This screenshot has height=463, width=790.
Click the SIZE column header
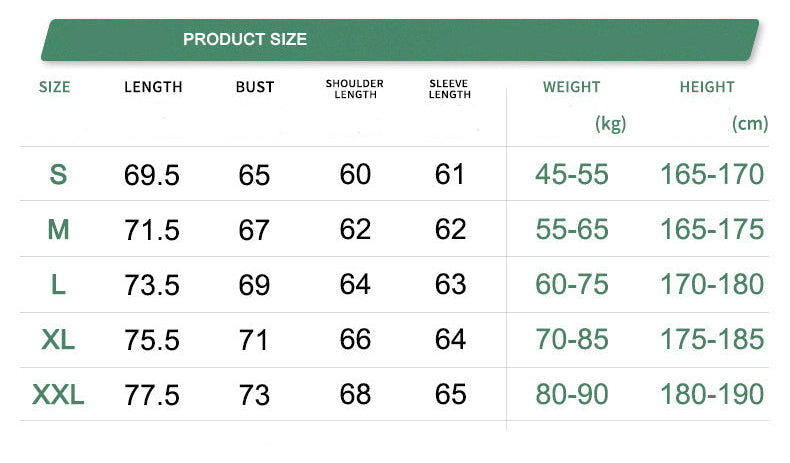click(x=55, y=87)
